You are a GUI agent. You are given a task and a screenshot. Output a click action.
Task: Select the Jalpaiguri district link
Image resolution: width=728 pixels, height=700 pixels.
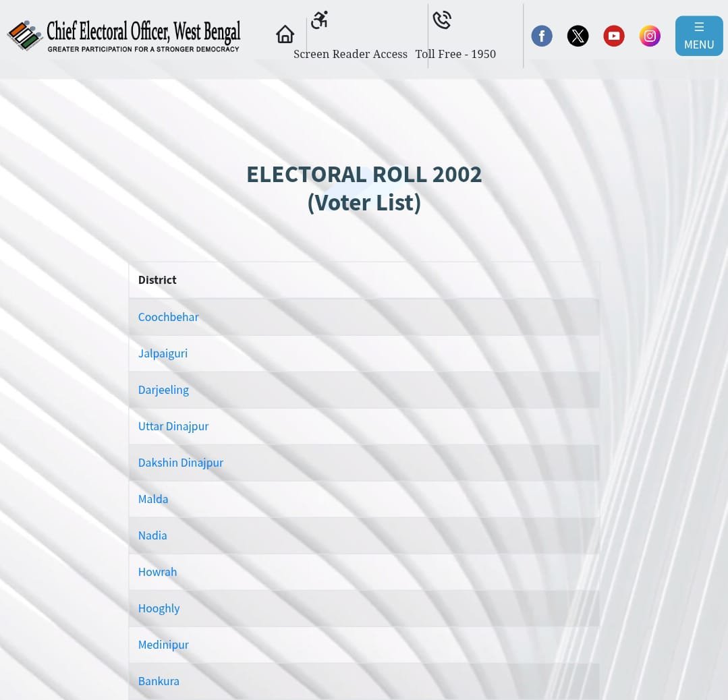[163, 353]
